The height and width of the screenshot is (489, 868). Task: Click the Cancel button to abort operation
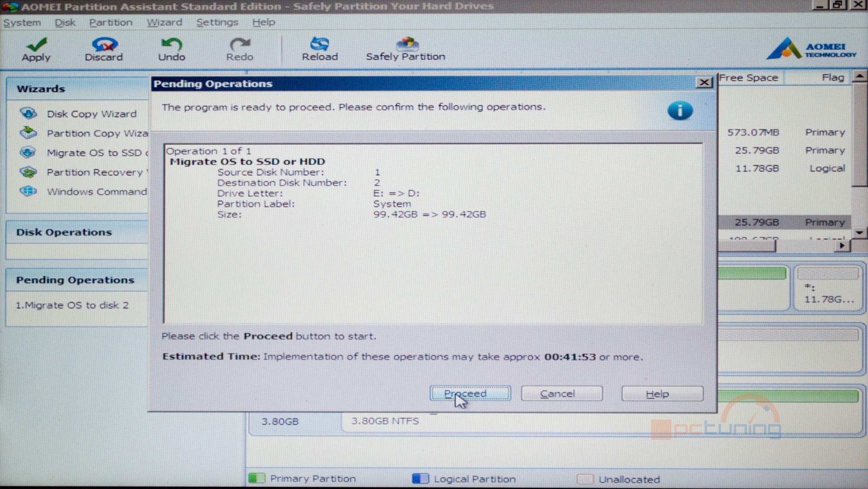coord(557,394)
